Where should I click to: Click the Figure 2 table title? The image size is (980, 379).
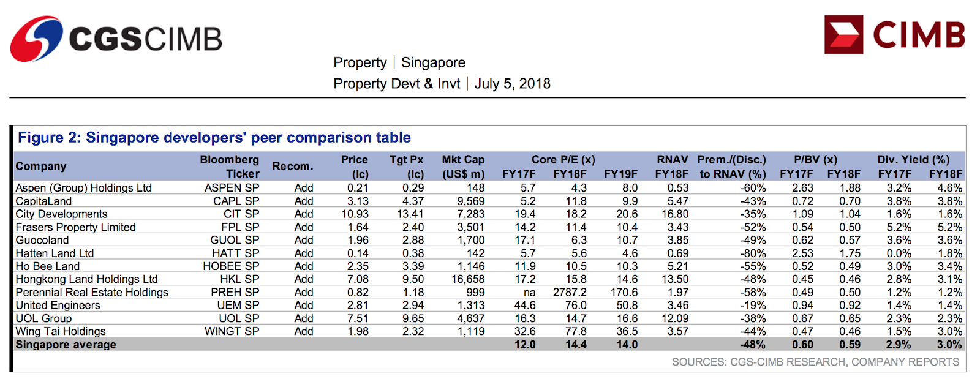tap(214, 138)
